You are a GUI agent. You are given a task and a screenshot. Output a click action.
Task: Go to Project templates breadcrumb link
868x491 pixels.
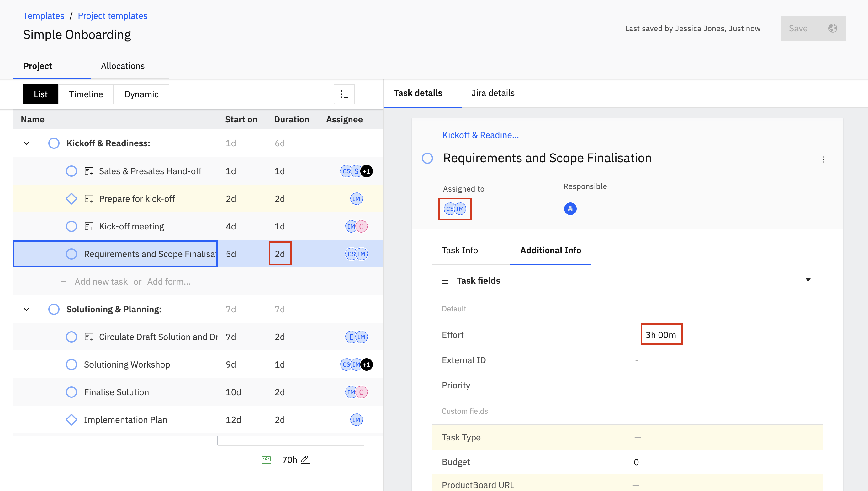click(x=112, y=16)
